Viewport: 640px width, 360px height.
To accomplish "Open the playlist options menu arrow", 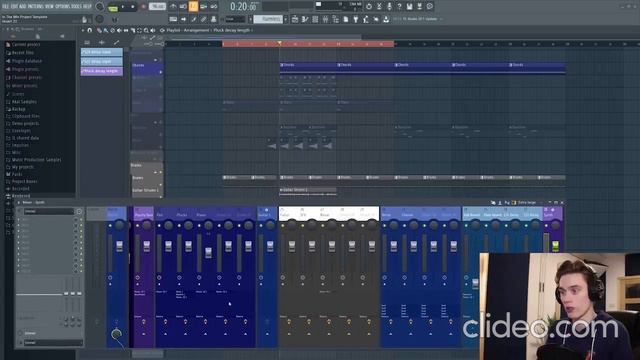I will [x=83, y=30].
